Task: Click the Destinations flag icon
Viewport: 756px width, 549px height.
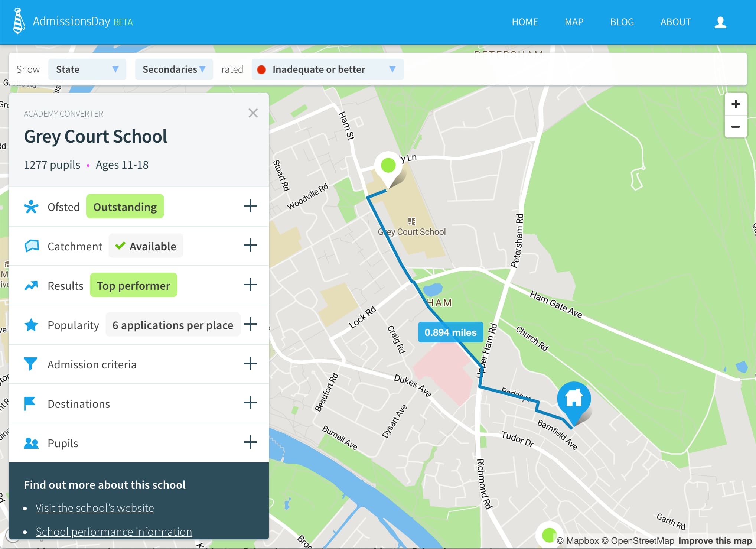Action: coord(30,403)
